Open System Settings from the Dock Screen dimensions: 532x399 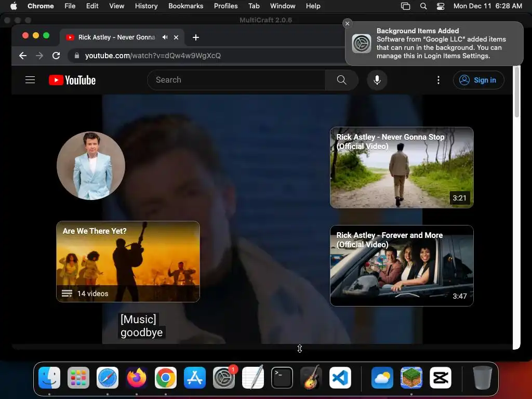click(224, 378)
